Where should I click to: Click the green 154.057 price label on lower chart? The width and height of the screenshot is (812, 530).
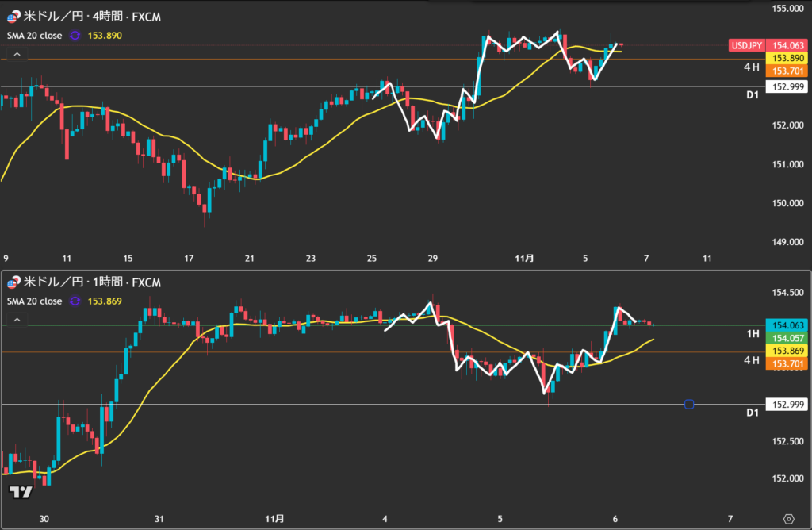point(786,337)
